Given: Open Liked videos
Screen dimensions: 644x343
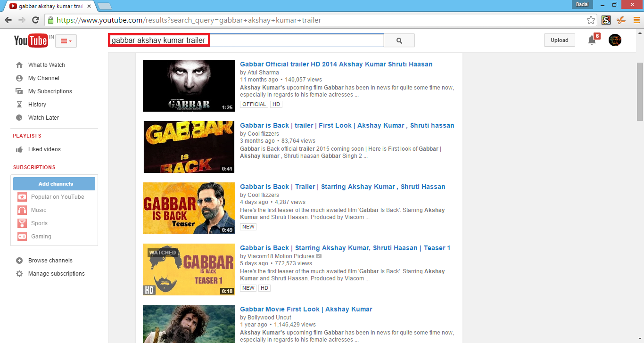Looking at the screenshot, I should click(44, 149).
